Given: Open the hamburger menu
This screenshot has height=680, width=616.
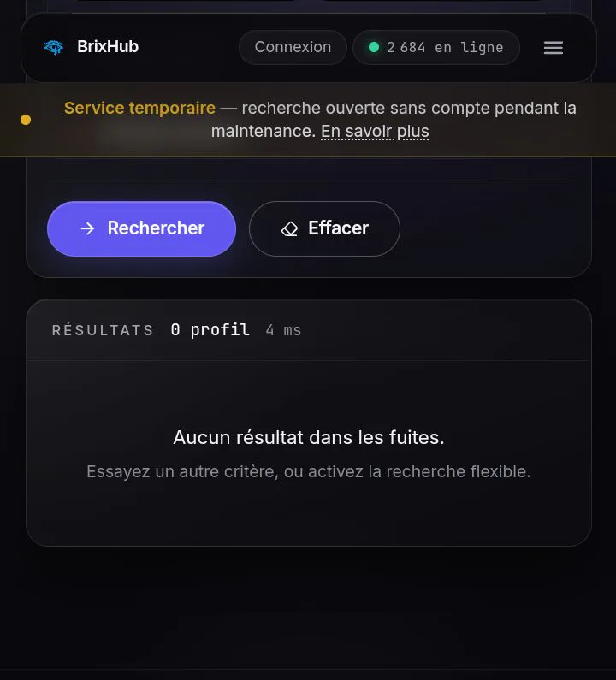Looking at the screenshot, I should [x=553, y=48].
